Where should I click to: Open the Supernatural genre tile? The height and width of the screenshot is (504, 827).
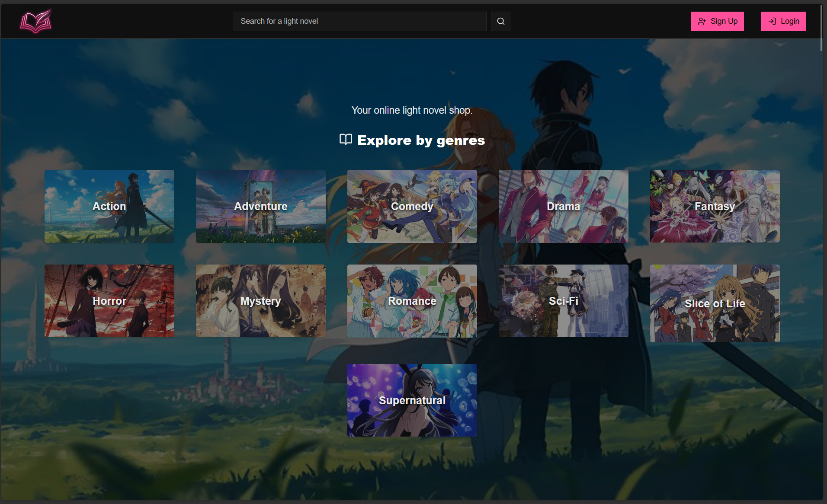coord(412,400)
